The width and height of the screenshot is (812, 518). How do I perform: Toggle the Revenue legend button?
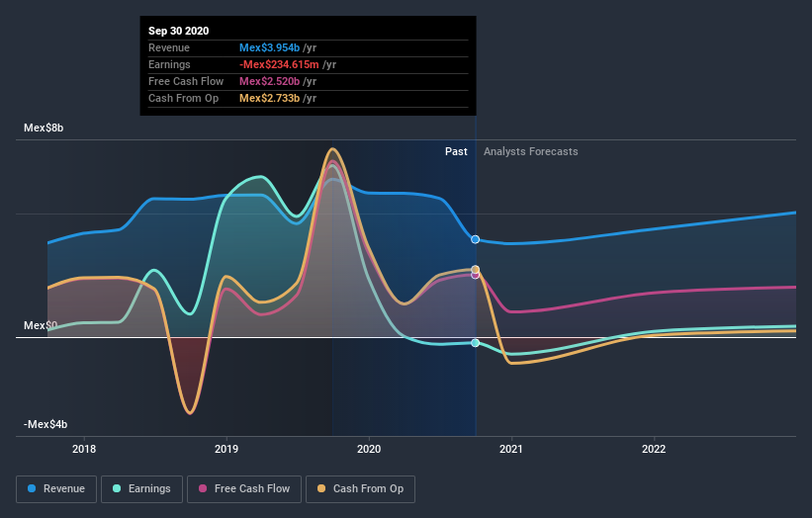pos(56,489)
